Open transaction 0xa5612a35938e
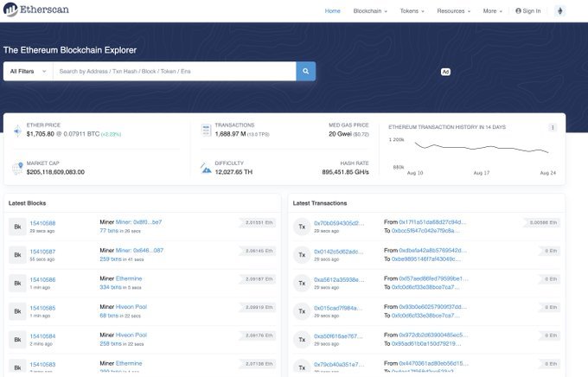Image resolution: width=588 pixels, height=377 pixels. [x=339, y=279]
